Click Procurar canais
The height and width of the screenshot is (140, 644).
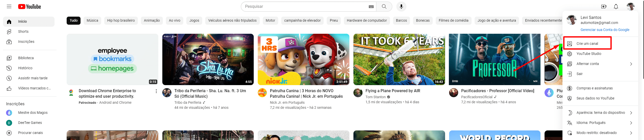pyautogui.click(x=29, y=133)
